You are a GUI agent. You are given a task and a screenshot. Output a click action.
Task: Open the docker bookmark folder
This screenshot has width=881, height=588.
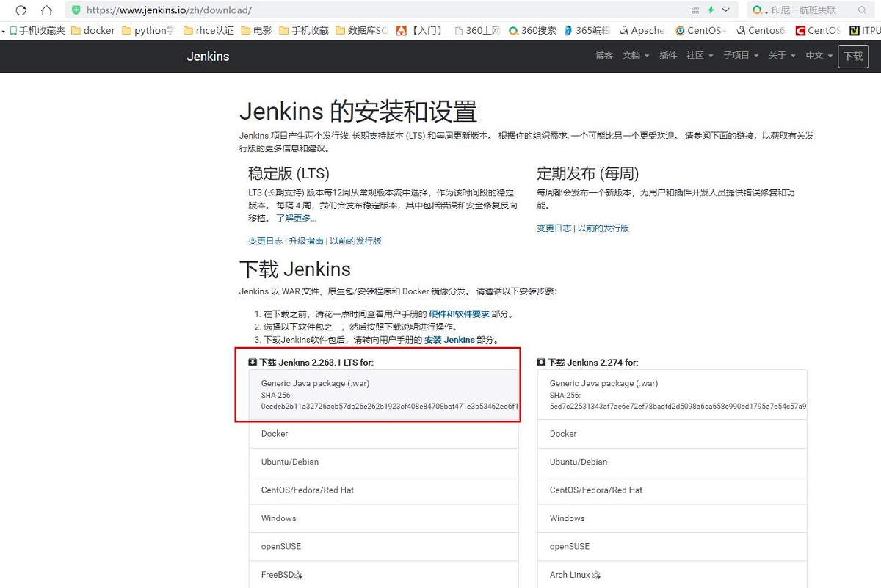click(x=93, y=30)
